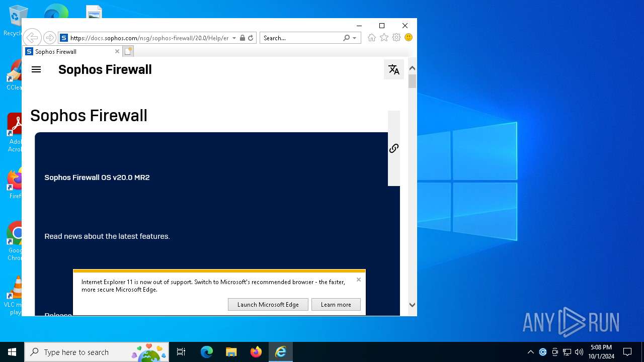Open the Windows Start menu
The image size is (644, 362).
coord(12,352)
